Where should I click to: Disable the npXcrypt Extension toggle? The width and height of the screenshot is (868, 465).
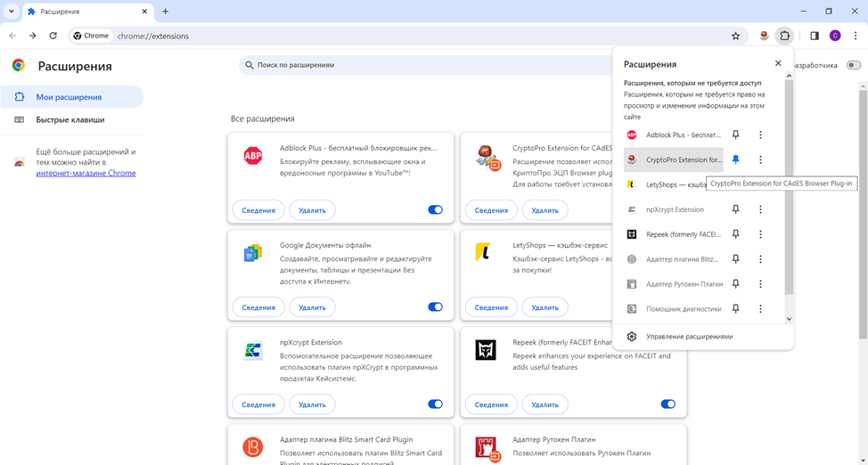(x=435, y=404)
